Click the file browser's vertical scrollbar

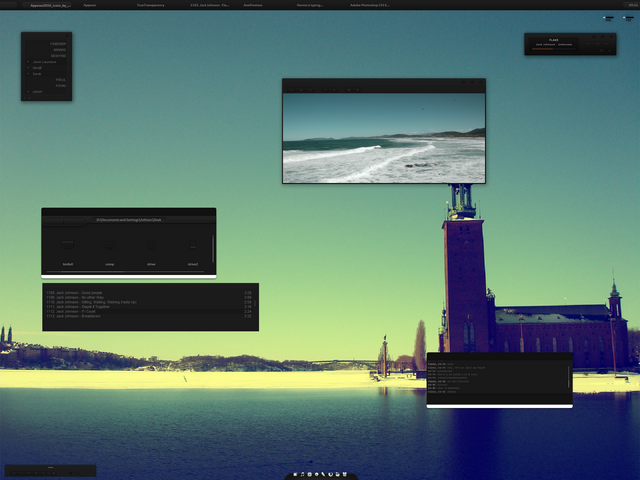213,247
